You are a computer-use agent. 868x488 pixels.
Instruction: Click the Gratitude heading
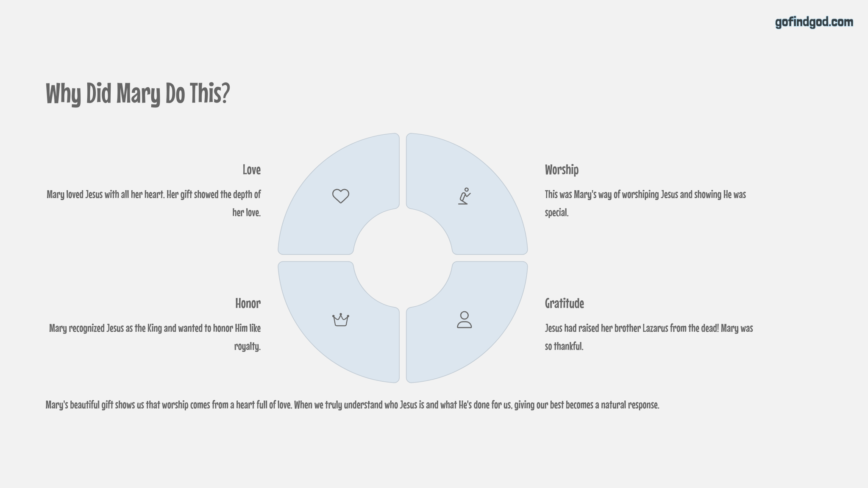point(564,303)
